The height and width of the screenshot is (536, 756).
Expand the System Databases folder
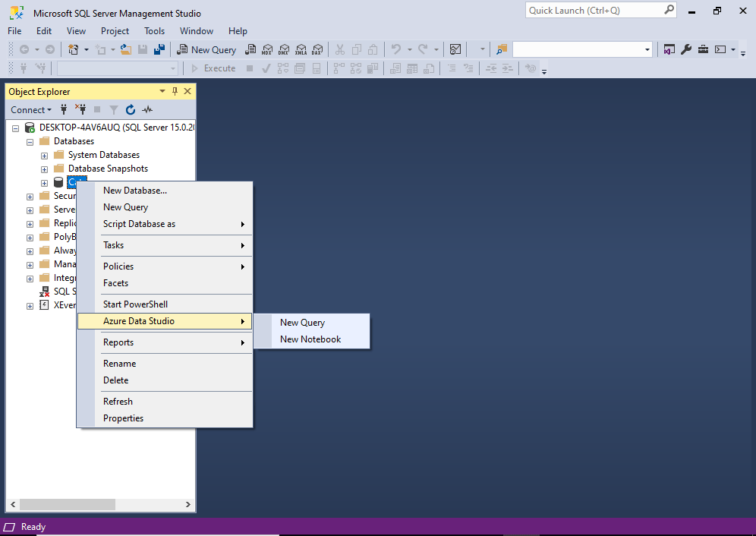(44, 156)
